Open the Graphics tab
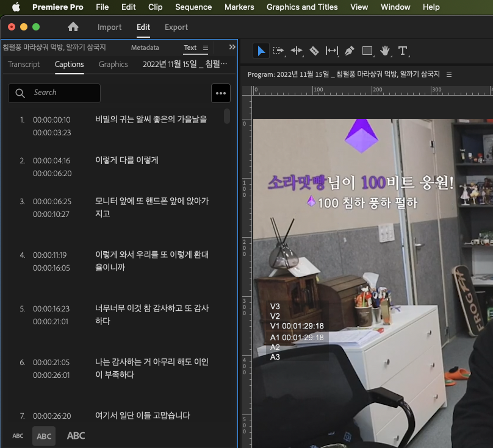 point(113,65)
